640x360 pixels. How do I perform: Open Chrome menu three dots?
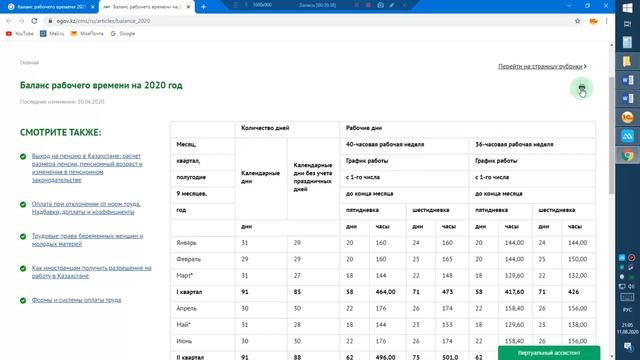pyautogui.click(x=607, y=21)
